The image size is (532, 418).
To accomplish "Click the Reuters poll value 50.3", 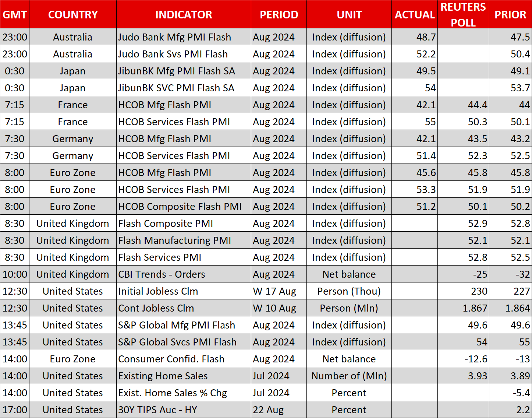I will [x=477, y=122].
